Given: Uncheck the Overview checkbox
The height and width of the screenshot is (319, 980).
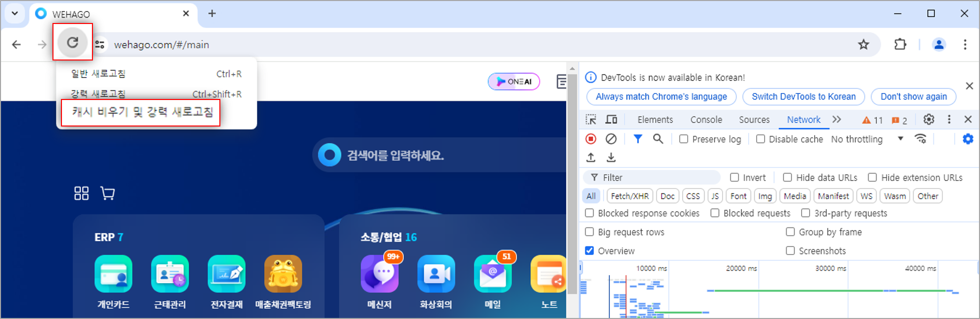Looking at the screenshot, I should point(590,250).
